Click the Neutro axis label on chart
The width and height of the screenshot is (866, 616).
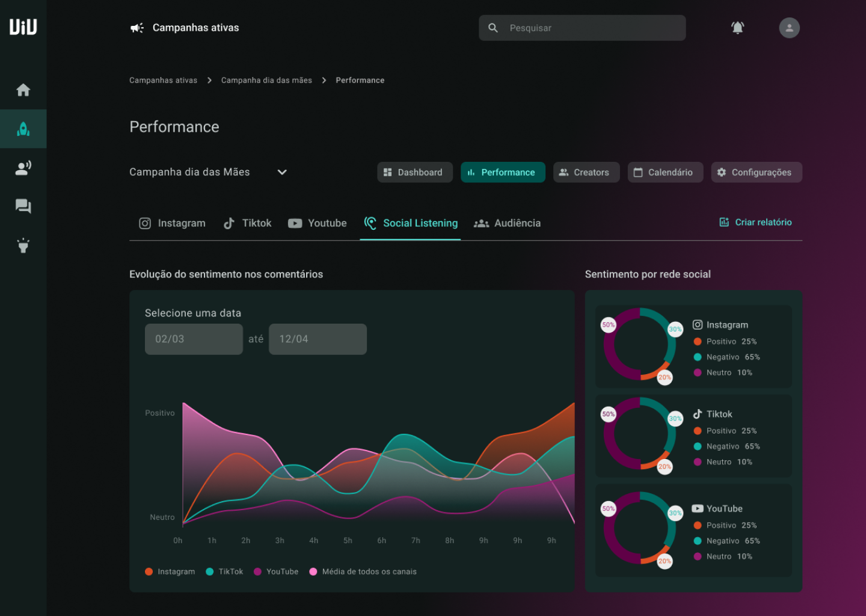coord(162,517)
